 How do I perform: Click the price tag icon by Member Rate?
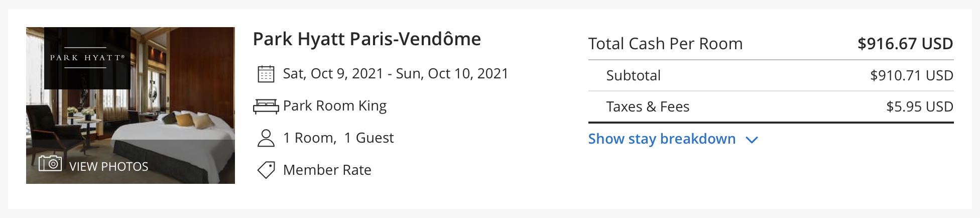pyautogui.click(x=266, y=170)
